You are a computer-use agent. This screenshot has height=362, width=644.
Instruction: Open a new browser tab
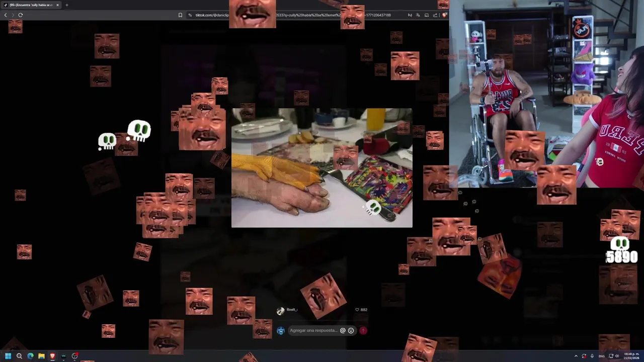(66, 5)
